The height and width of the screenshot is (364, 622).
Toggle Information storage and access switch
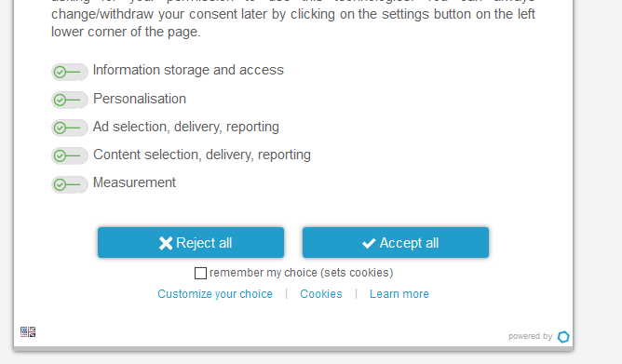pyautogui.click(x=70, y=73)
